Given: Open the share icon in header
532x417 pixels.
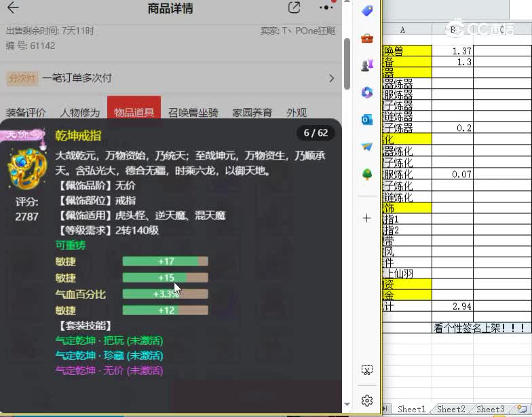Looking at the screenshot, I should 294,7.
